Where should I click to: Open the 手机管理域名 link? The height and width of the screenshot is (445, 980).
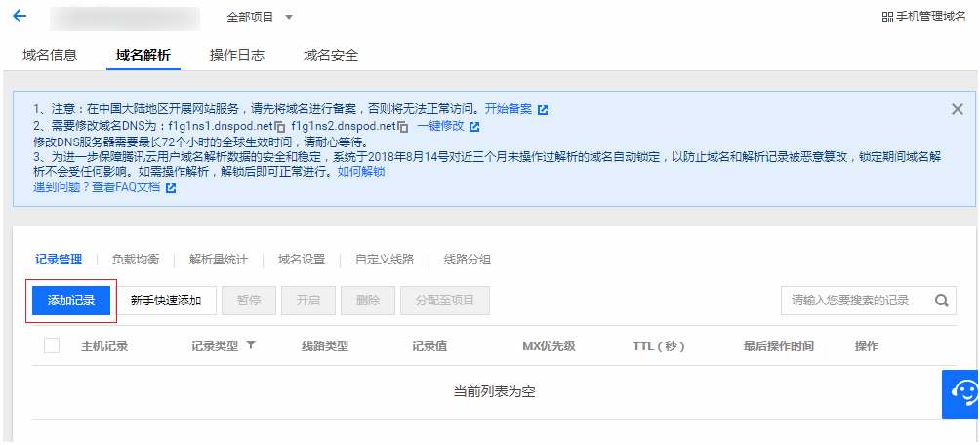(930, 18)
